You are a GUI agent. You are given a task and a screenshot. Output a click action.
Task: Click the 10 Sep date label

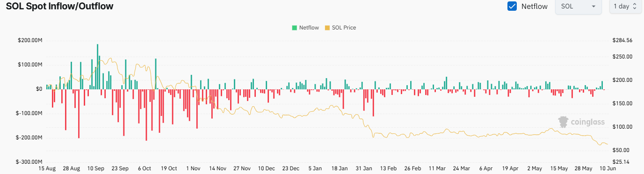click(96, 168)
